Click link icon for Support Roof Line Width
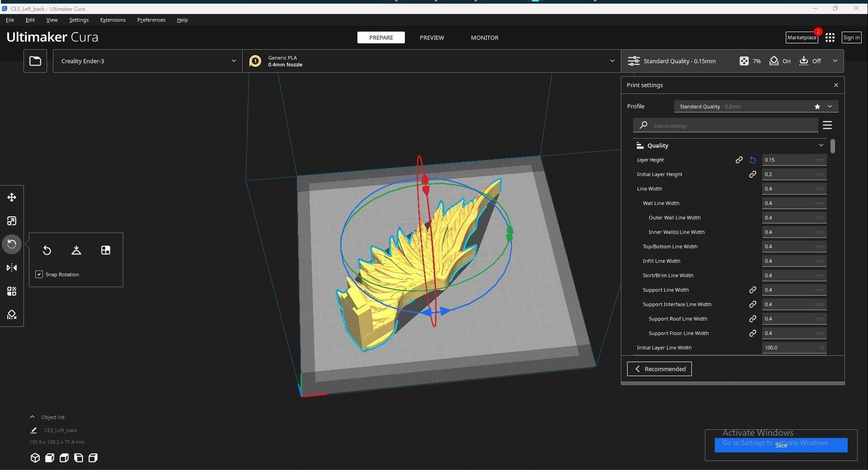Viewport: 868px width, 470px height. click(x=753, y=319)
